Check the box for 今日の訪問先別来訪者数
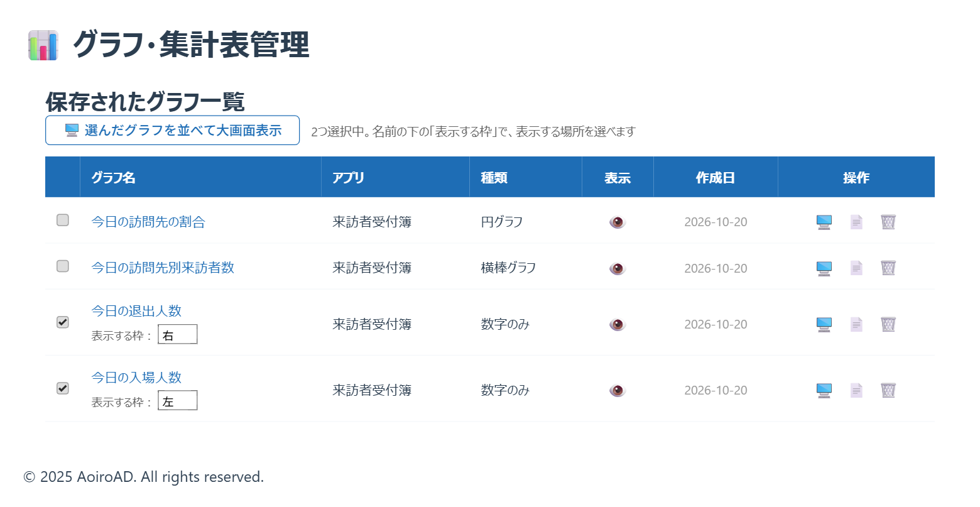This screenshot has width=980, height=507. coord(63,266)
